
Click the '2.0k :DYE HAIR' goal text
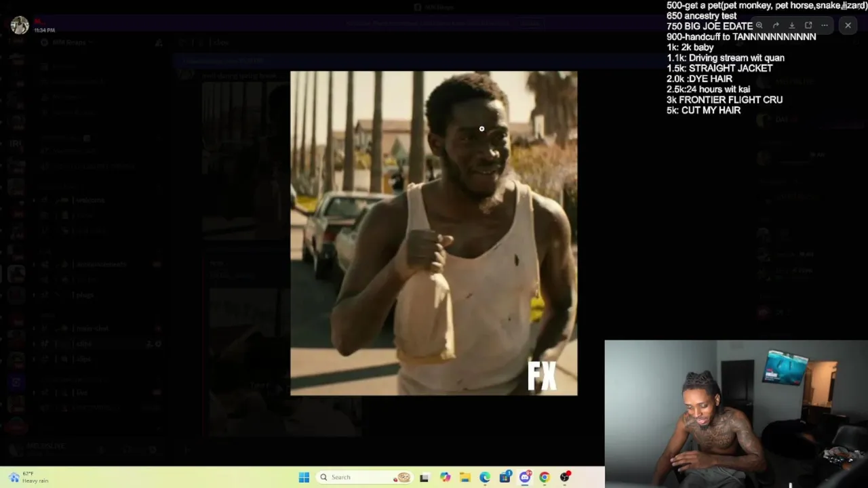(699, 79)
